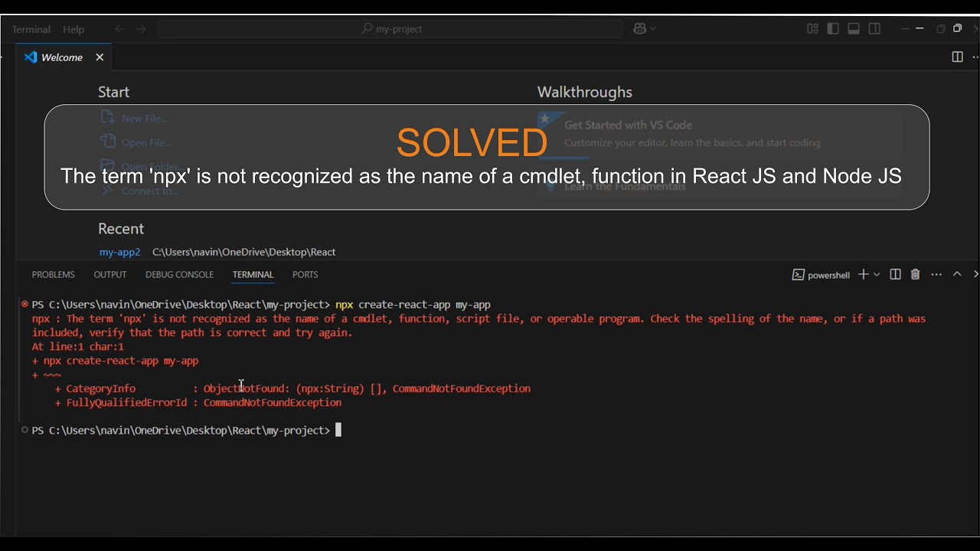The image size is (980, 551).
Task: Expand the Copilot dropdown arrow
Action: click(652, 28)
